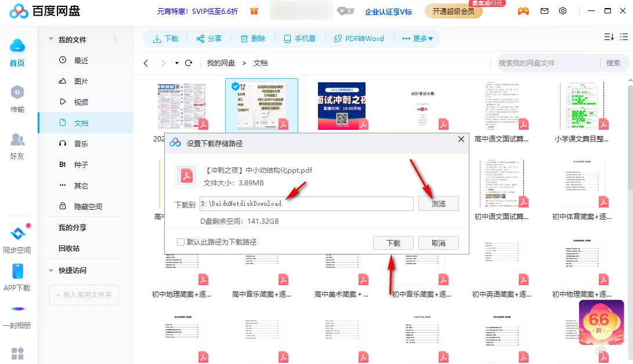Viewport: 633px width, 364px height.
Task: Click the 开通超级会员 button
Action: [453, 11]
